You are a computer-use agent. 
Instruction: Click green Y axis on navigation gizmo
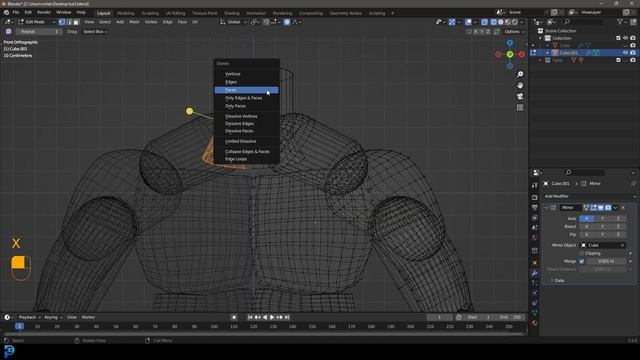point(510,54)
